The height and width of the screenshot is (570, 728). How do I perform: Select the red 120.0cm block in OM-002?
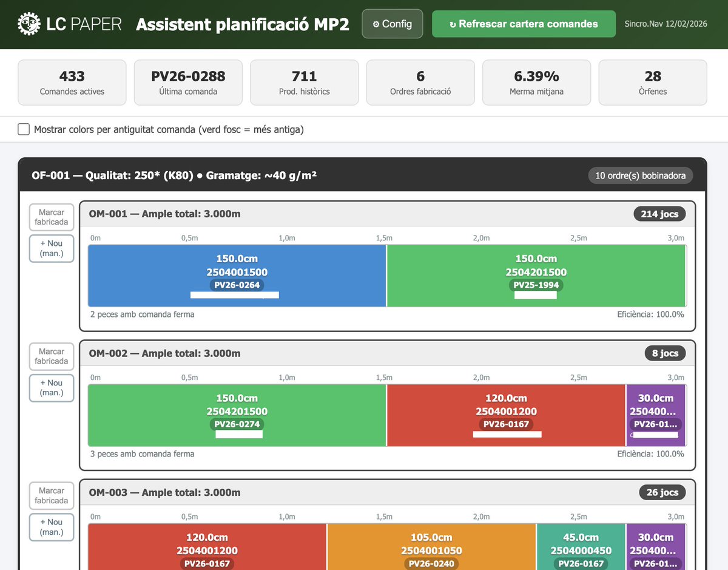(506, 415)
